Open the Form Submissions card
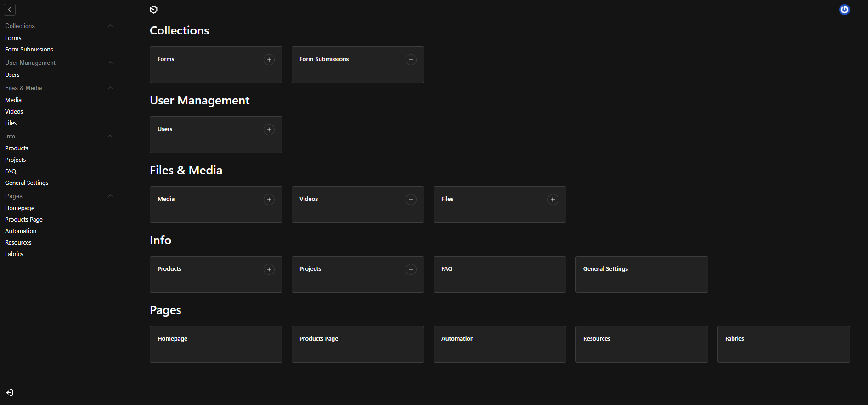The height and width of the screenshot is (405, 868). click(x=358, y=65)
